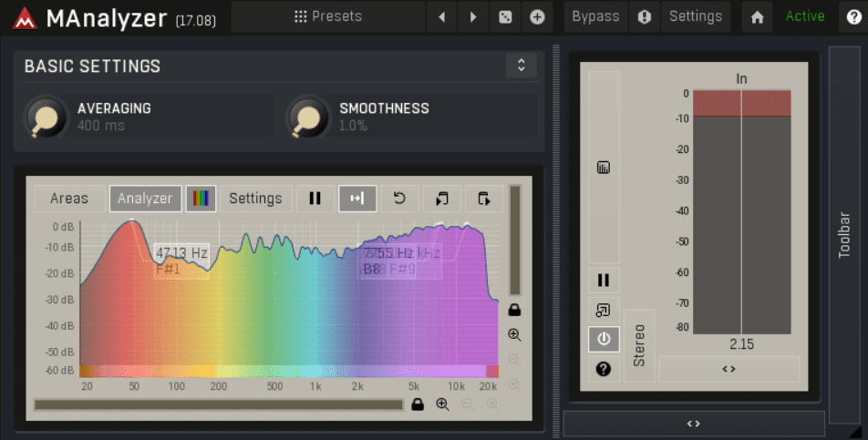Image resolution: width=868 pixels, height=440 pixels.
Task: Toggle the meter power button
Action: click(604, 339)
